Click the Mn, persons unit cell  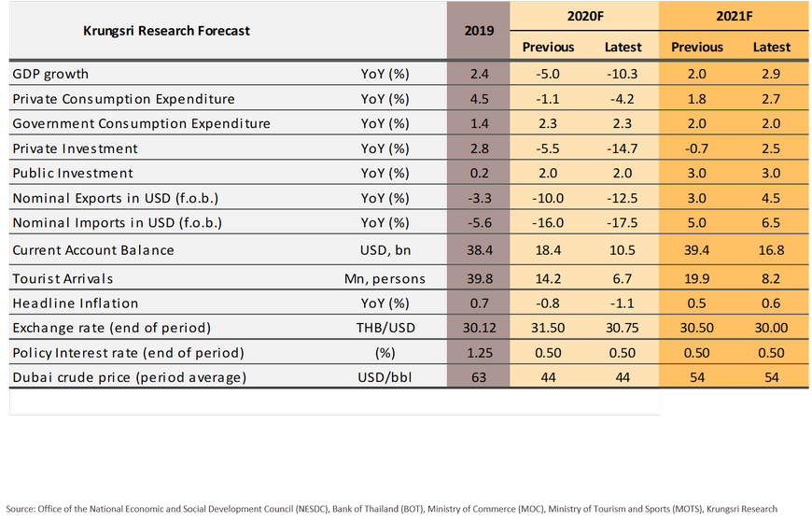coord(385,278)
